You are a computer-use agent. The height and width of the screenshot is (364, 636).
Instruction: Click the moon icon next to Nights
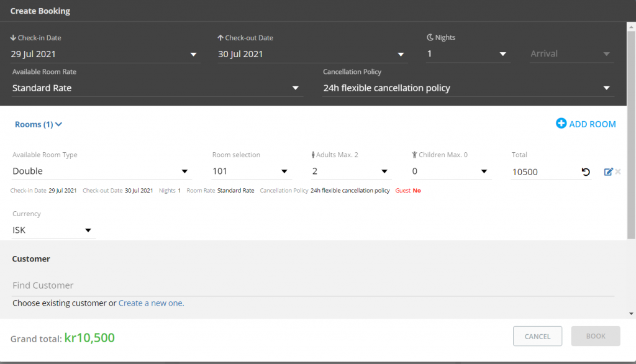click(x=430, y=37)
